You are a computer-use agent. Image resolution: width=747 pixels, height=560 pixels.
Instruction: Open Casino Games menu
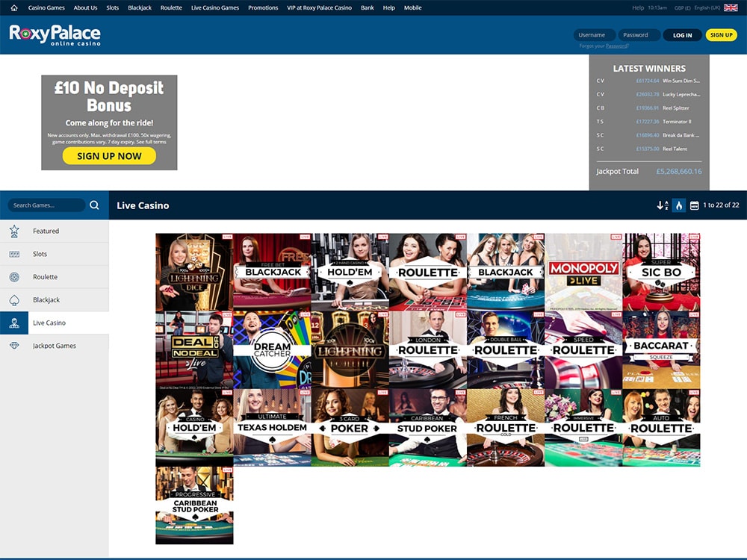coord(46,7)
